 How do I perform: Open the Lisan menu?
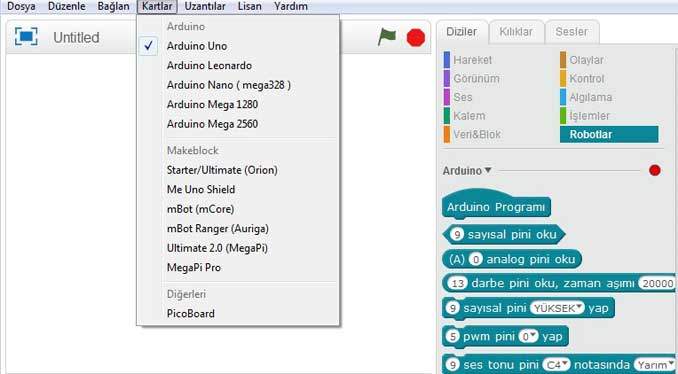[249, 6]
